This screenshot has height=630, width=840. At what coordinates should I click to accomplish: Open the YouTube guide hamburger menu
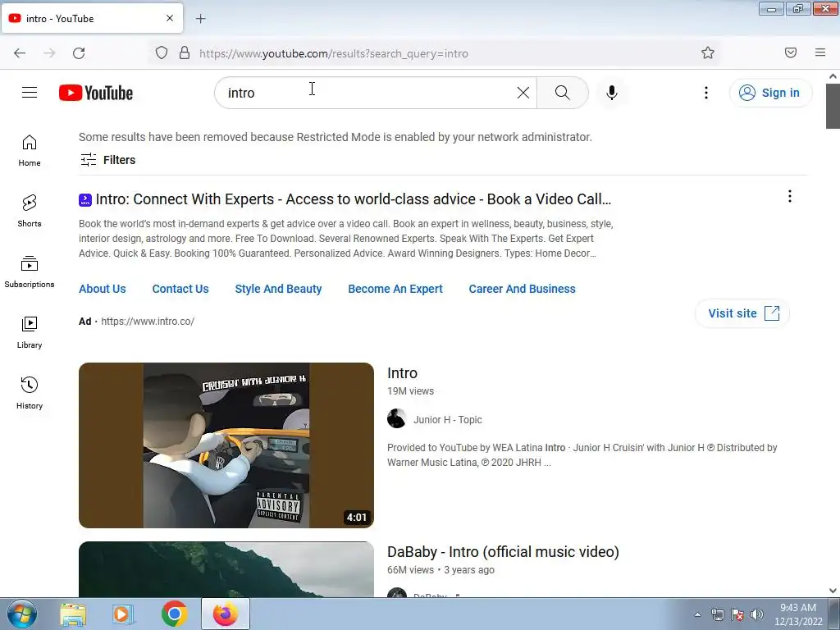(30, 93)
